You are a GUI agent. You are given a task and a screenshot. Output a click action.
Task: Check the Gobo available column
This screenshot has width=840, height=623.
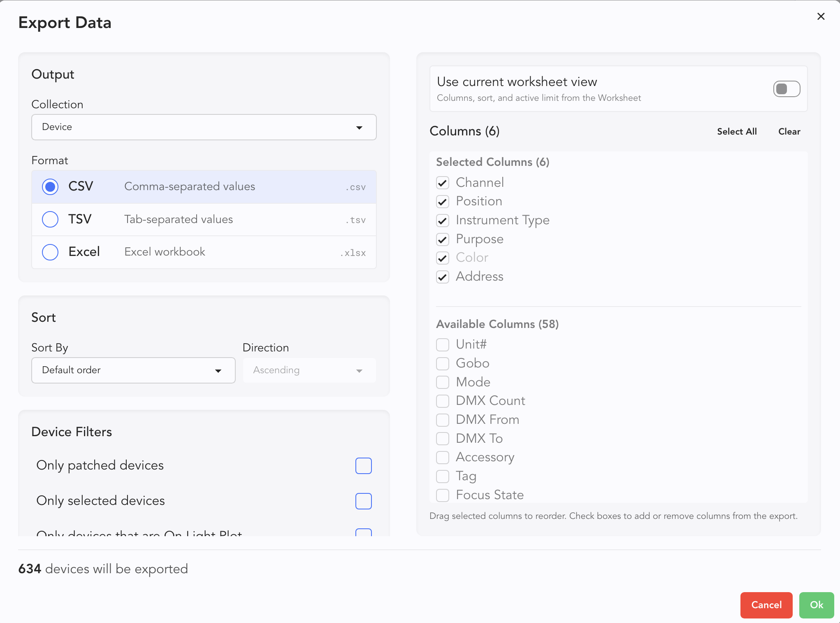pos(443,364)
